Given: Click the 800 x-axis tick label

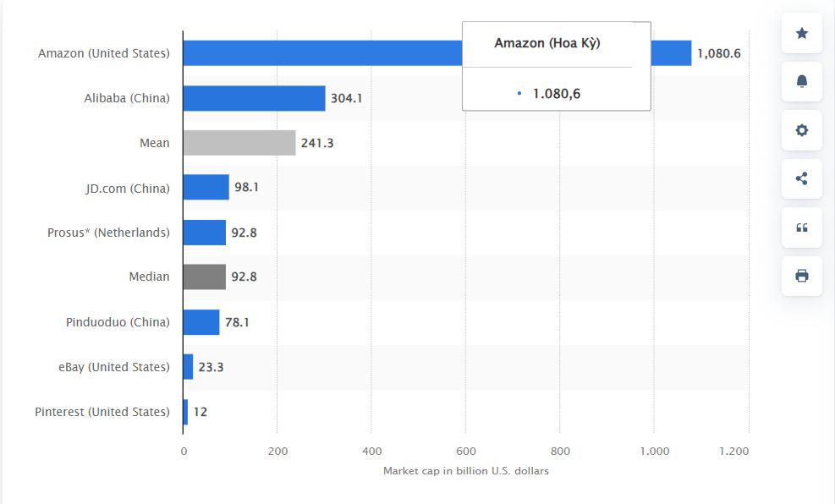Looking at the screenshot, I should [x=560, y=452].
